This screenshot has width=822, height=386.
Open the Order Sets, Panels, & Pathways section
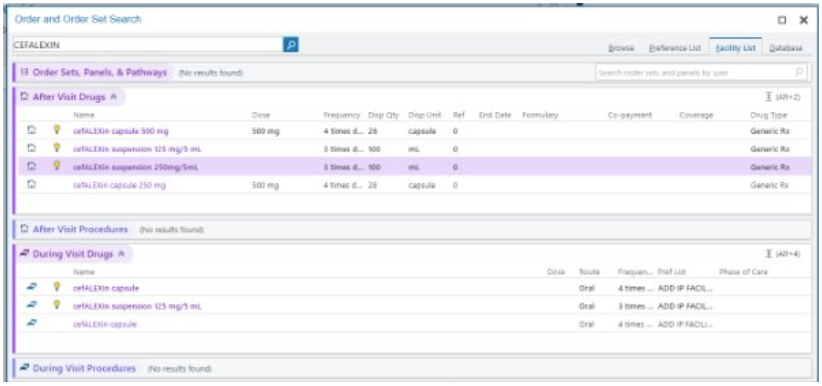click(x=100, y=72)
